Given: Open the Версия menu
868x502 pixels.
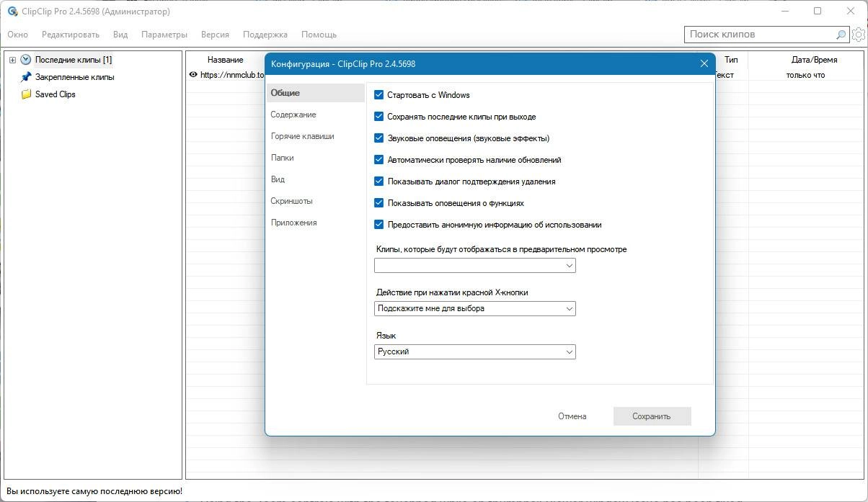Looking at the screenshot, I should tap(215, 35).
